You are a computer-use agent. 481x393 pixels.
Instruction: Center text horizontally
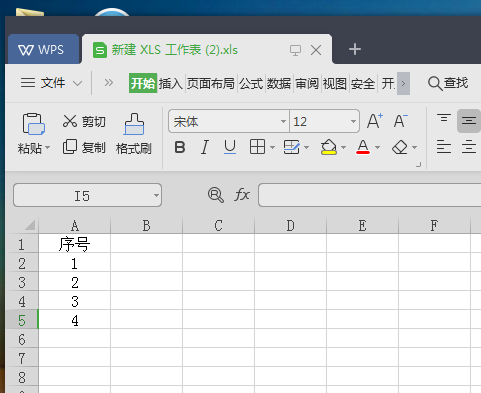pos(469,147)
